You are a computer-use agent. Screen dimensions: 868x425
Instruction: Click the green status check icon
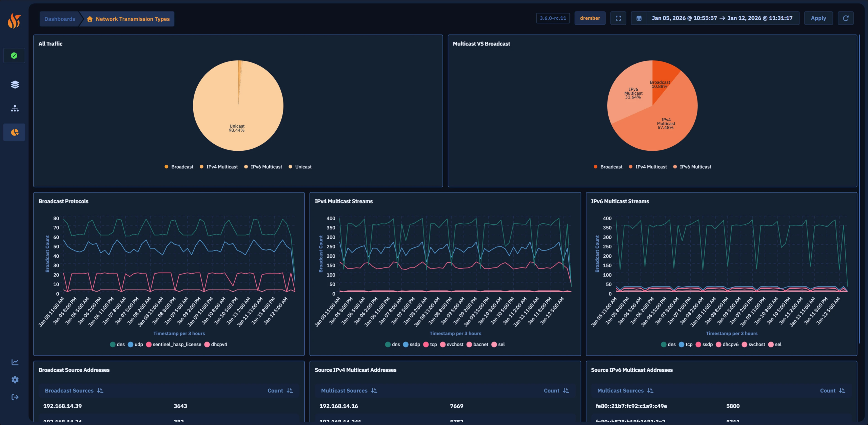tap(14, 56)
